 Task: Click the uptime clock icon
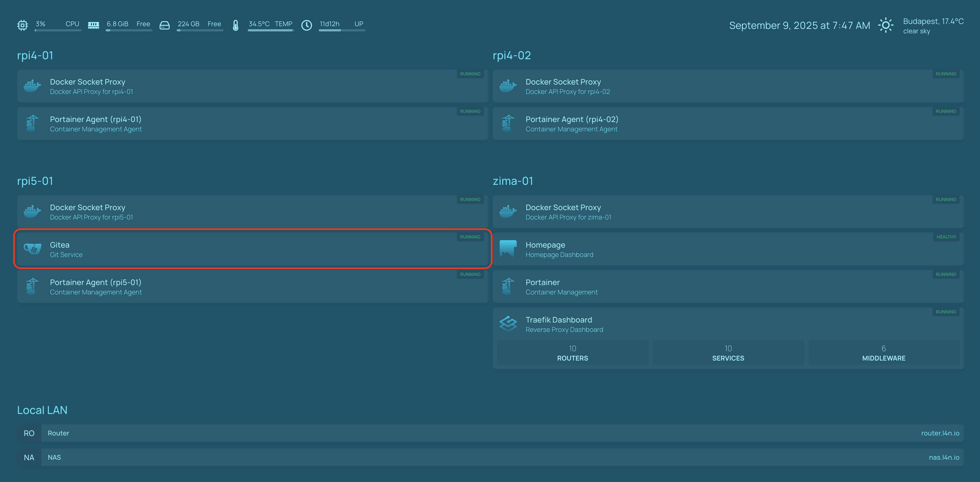[307, 25]
